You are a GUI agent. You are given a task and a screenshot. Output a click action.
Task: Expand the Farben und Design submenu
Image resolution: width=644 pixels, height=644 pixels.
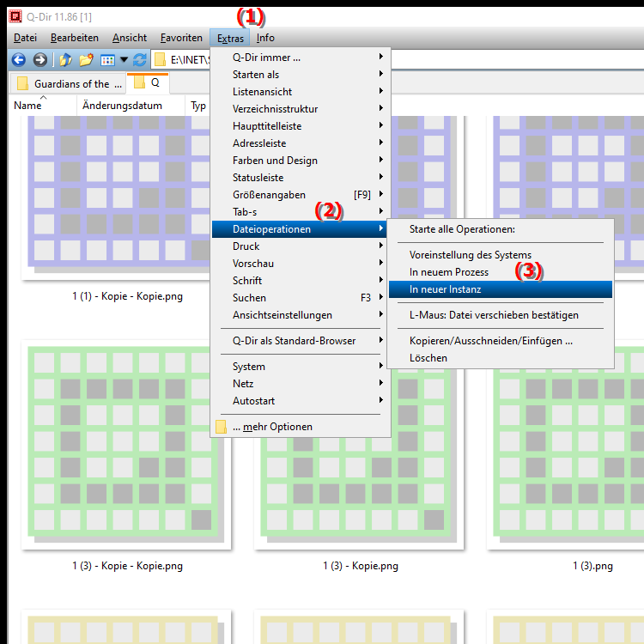(x=301, y=161)
